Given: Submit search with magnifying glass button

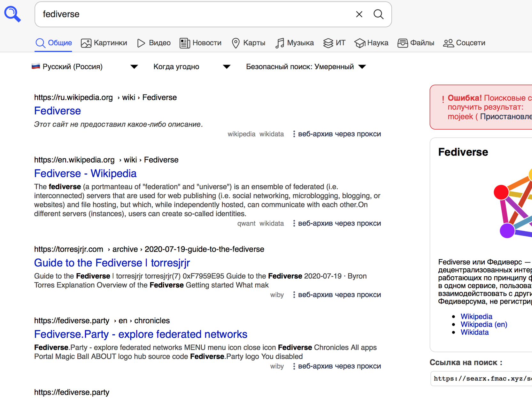Looking at the screenshot, I should coord(378,14).
